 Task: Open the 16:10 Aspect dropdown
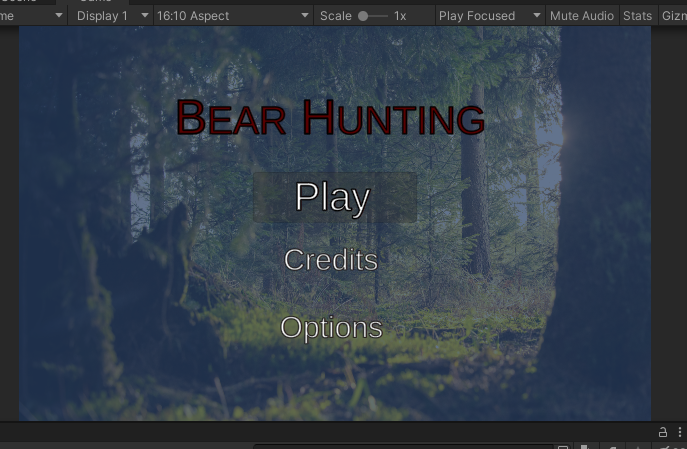click(233, 16)
